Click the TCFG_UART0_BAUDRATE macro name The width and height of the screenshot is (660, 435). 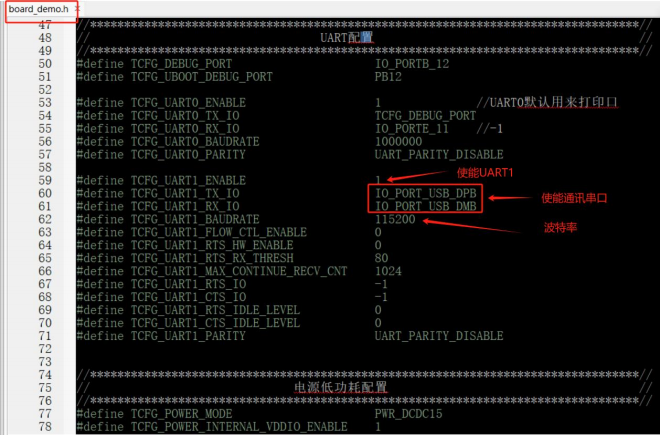coord(195,142)
